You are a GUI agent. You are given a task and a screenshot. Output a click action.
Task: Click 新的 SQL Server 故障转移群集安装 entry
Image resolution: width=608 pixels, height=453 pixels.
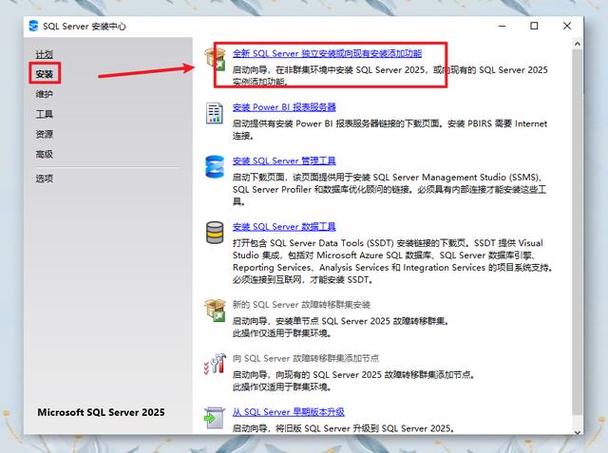pos(301,304)
